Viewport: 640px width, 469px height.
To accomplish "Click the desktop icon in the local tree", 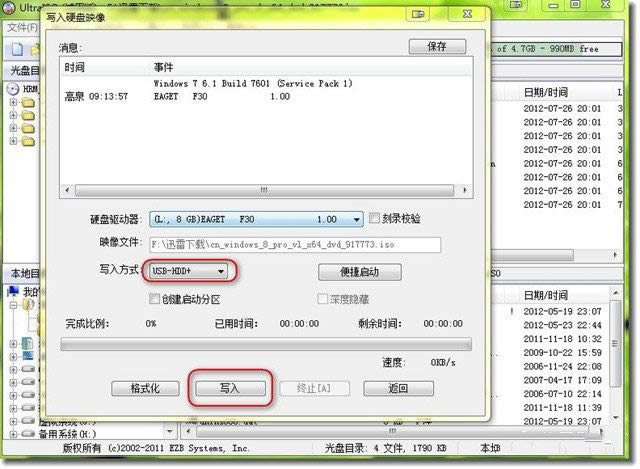I will coord(28,356).
